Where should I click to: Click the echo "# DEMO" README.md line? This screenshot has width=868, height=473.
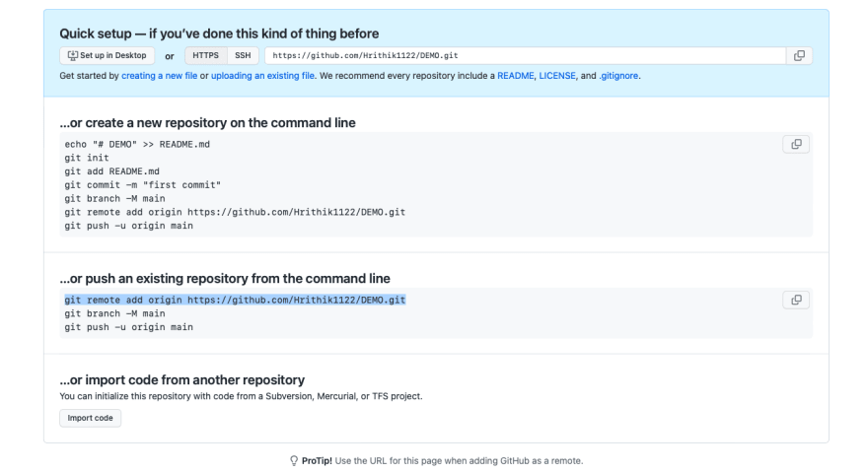point(137,145)
